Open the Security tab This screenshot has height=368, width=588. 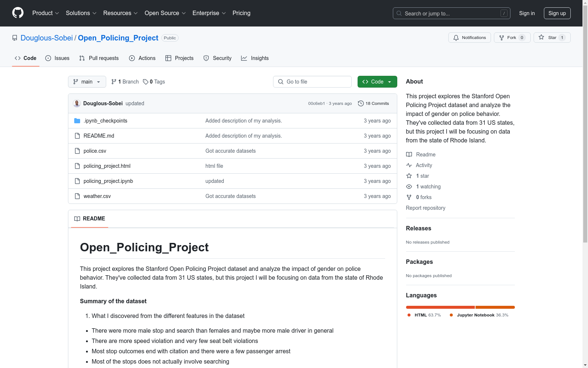pyautogui.click(x=218, y=58)
